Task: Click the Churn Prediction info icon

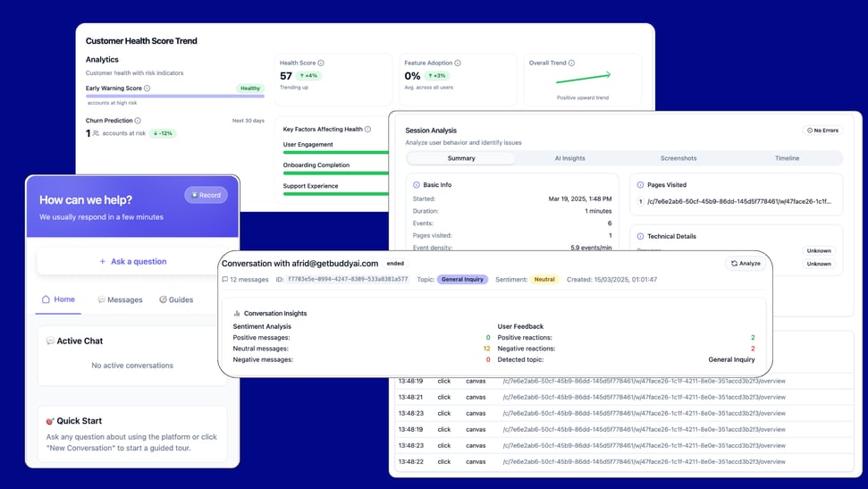Action: [138, 121]
